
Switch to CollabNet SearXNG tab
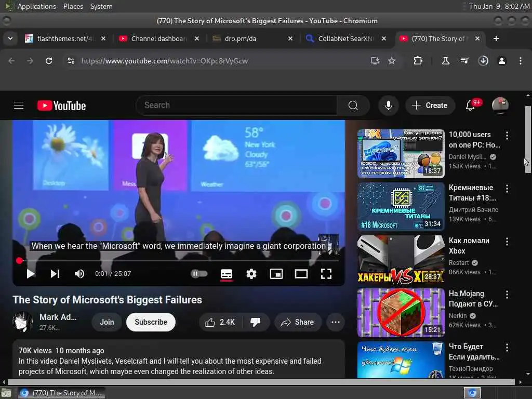click(345, 38)
